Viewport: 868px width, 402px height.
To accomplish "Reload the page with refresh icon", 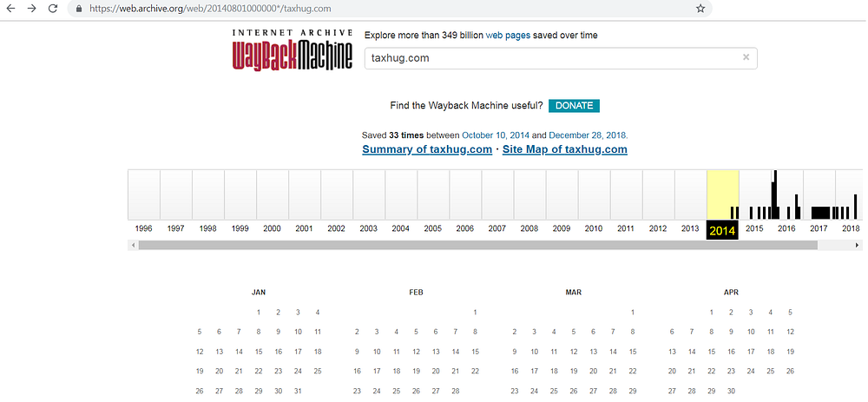I will [x=53, y=9].
